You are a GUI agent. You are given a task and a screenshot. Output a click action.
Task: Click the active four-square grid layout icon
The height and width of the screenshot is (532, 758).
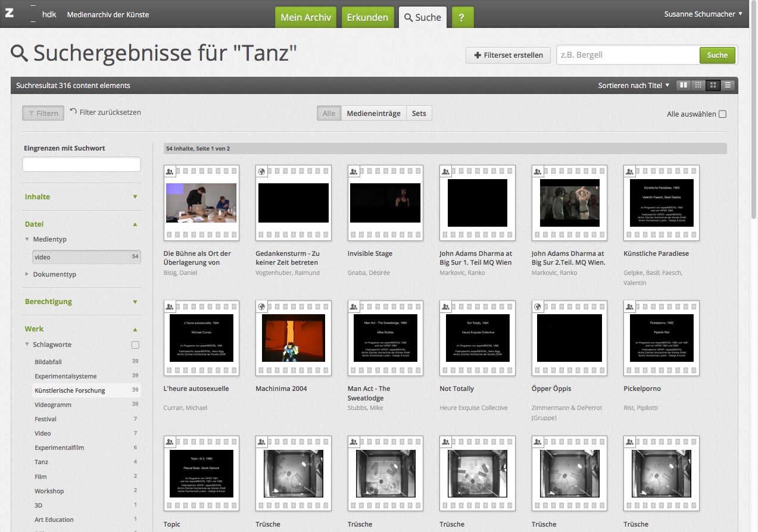713,85
